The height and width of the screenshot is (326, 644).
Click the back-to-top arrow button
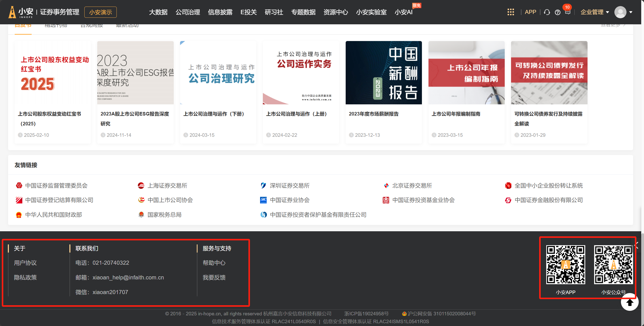tap(630, 302)
